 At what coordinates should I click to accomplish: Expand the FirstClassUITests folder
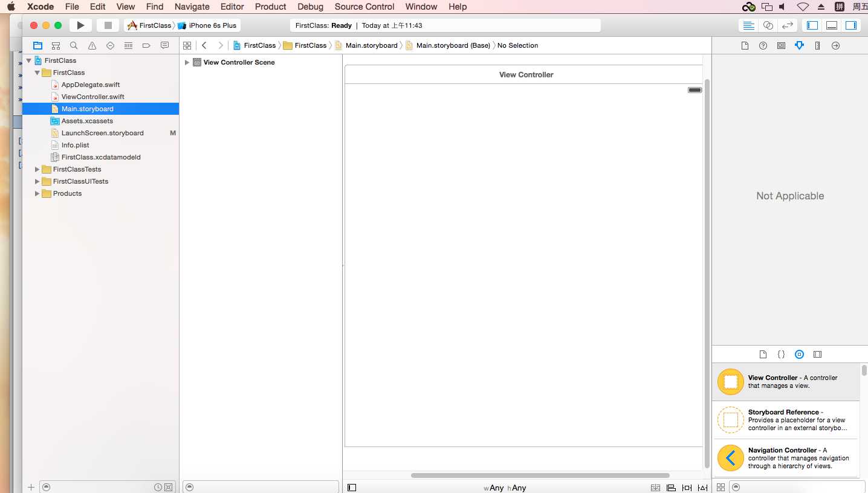[37, 181]
